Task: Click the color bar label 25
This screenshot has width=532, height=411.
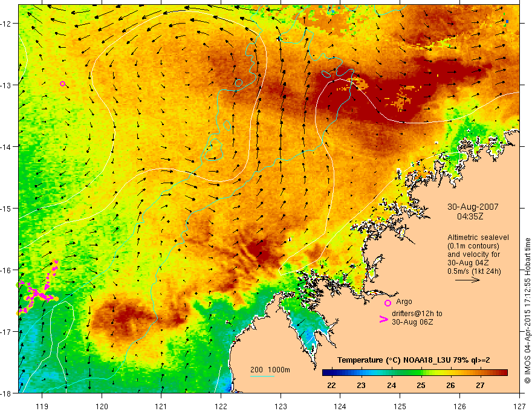Action: [421, 385]
